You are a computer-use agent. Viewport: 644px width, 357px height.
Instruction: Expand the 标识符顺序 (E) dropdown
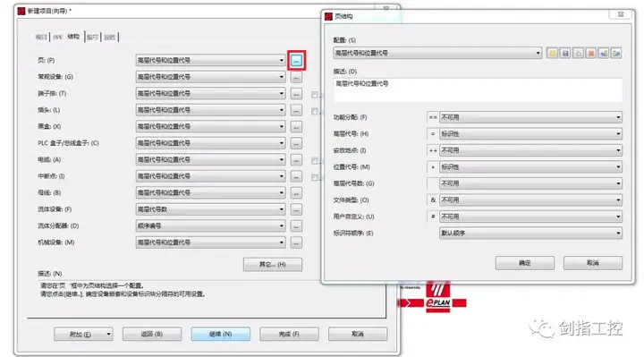pyautogui.click(x=530, y=234)
